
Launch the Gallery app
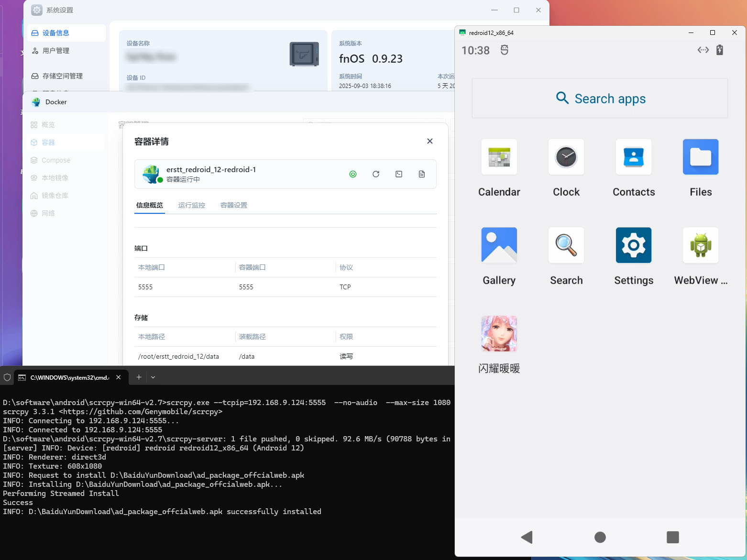click(x=499, y=245)
